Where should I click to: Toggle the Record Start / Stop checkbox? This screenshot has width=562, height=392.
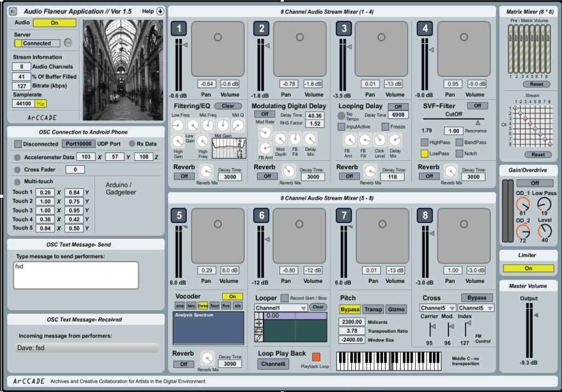(284, 298)
